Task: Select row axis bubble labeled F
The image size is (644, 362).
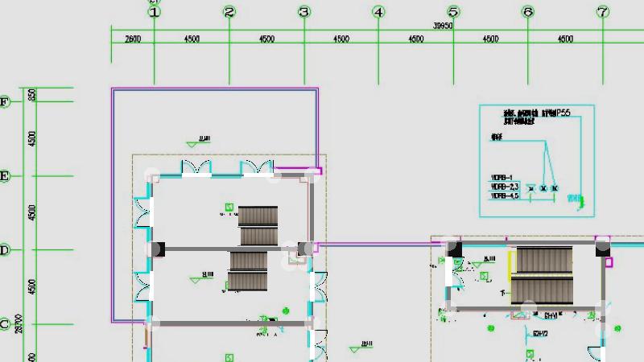Action: 5,102
